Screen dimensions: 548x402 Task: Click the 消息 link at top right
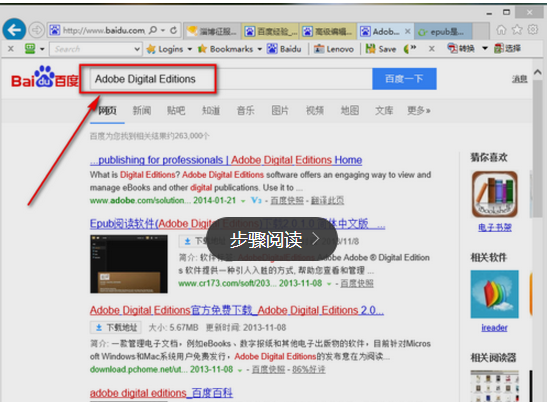click(x=520, y=79)
